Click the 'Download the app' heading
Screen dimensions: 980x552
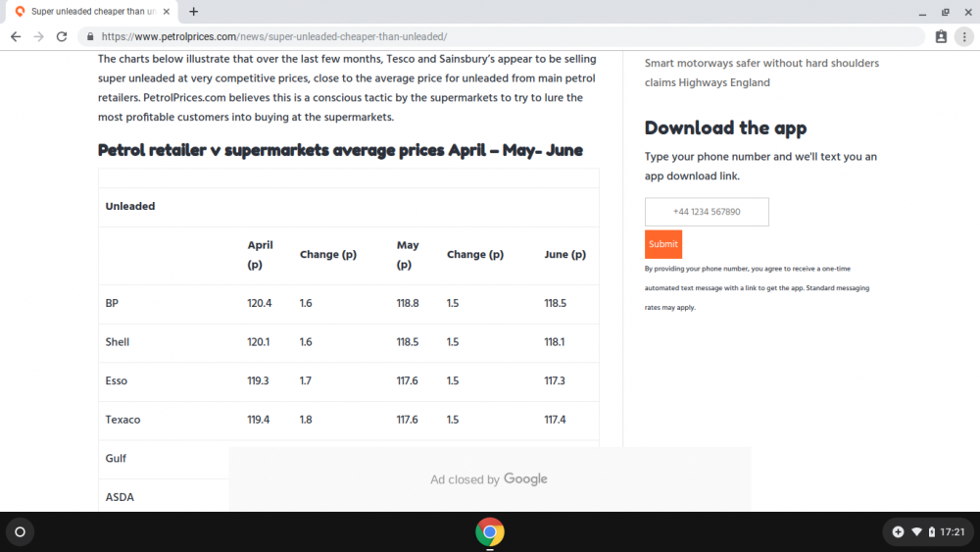click(x=725, y=128)
